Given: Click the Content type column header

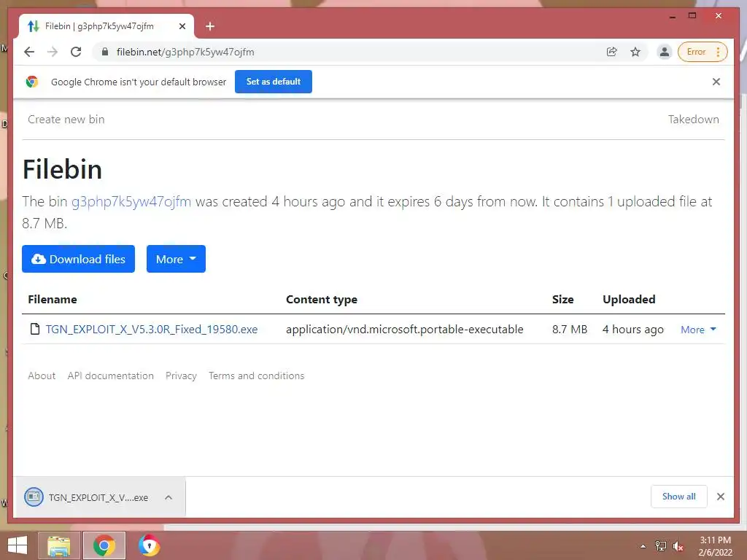Looking at the screenshot, I should point(322,299).
